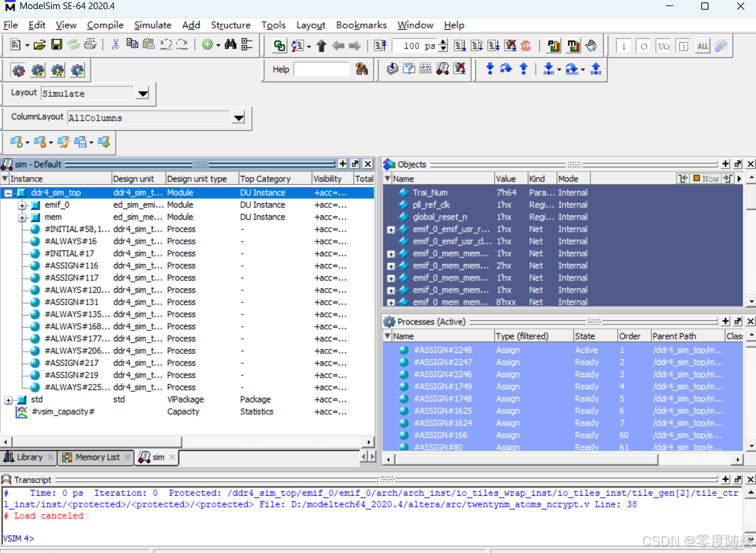This screenshot has width=756, height=553.
Task: Click the Now button in Objects panel
Action: (706, 178)
